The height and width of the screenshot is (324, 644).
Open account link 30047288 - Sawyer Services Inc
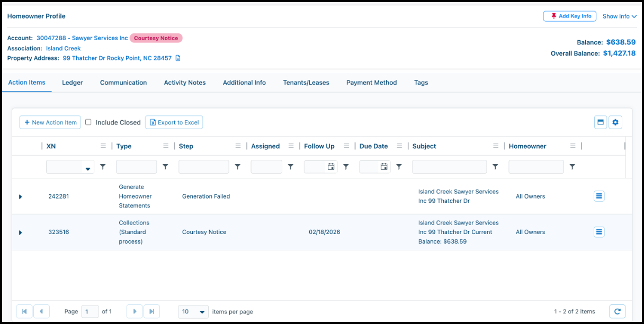(82, 38)
